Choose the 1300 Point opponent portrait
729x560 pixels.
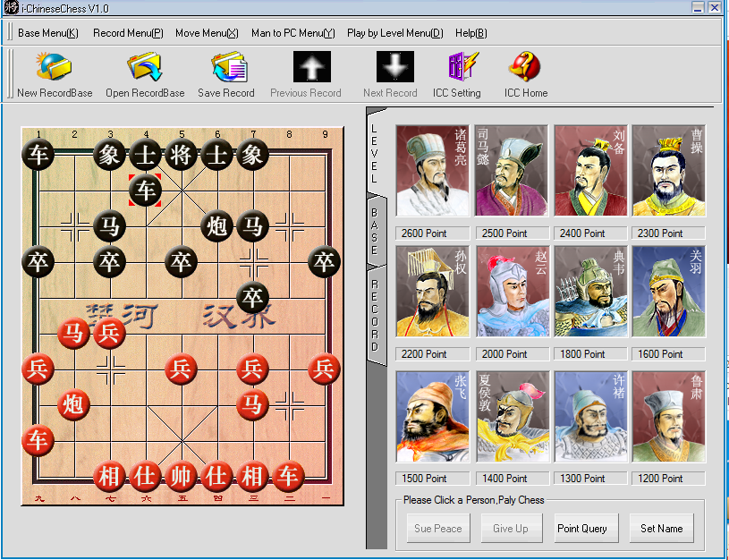click(590, 417)
